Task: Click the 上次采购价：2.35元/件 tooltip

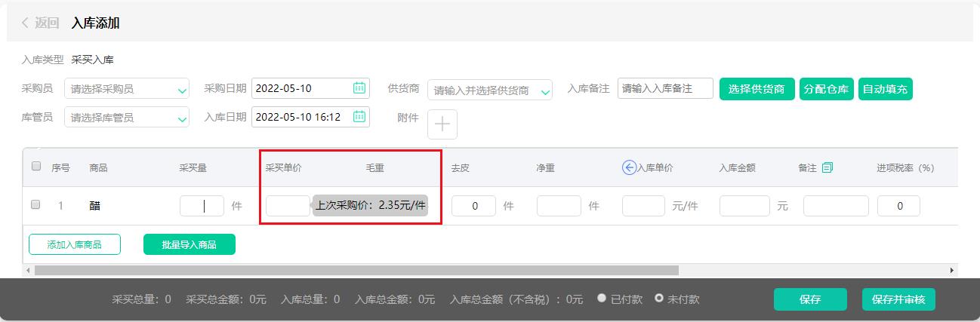Action: pyautogui.click(x=371, y=205)
